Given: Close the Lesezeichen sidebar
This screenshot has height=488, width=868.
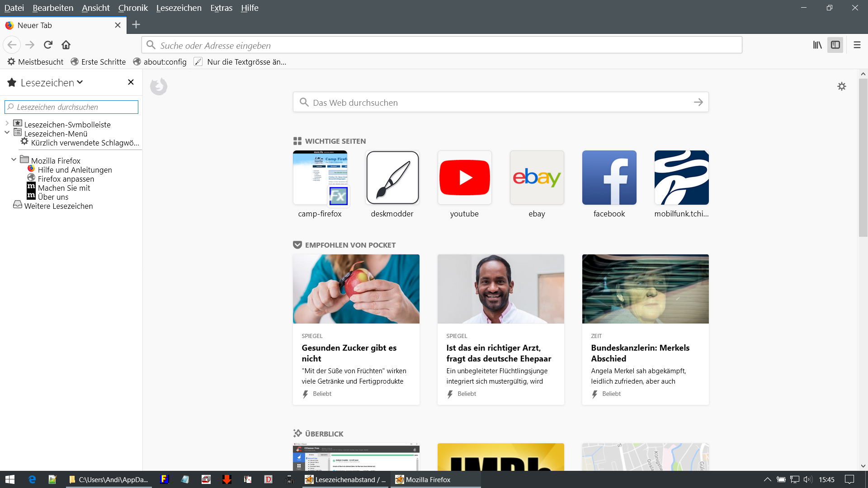Looking at the screenshot, I should (131, 82).
